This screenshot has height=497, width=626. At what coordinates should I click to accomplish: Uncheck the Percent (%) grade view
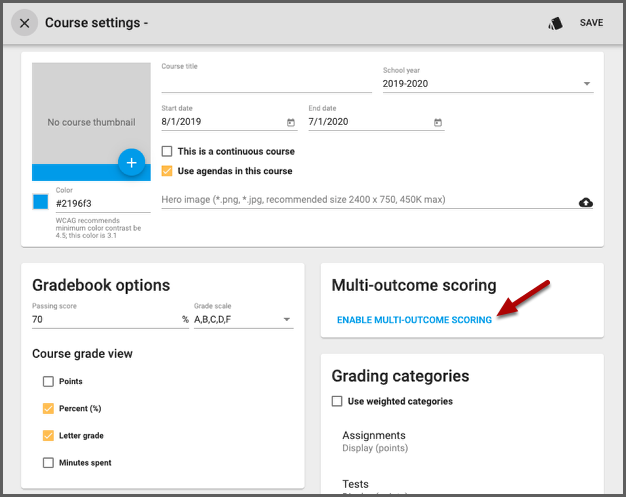[48, 409]
